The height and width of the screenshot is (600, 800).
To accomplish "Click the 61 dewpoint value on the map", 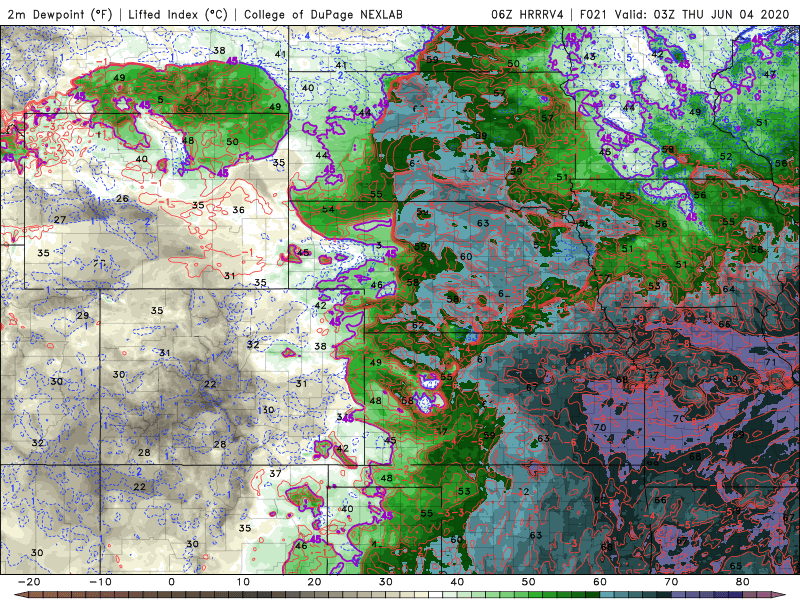I will point(482,360).
